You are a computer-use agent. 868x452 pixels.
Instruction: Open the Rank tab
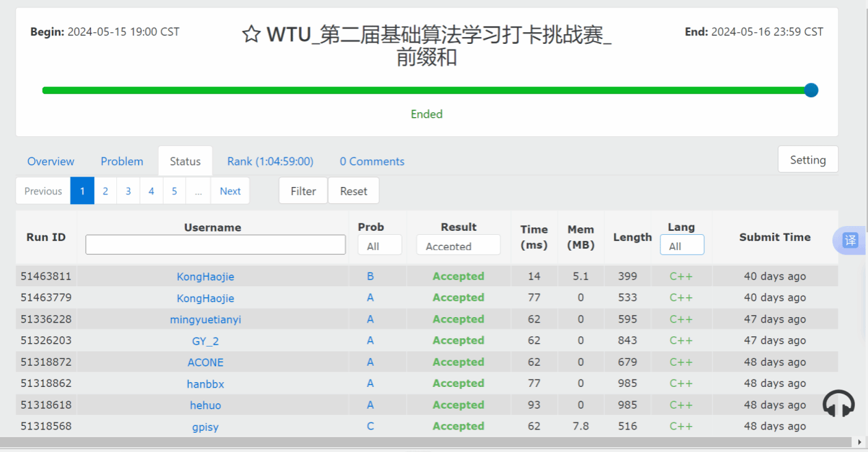click(x=270, y=162)
